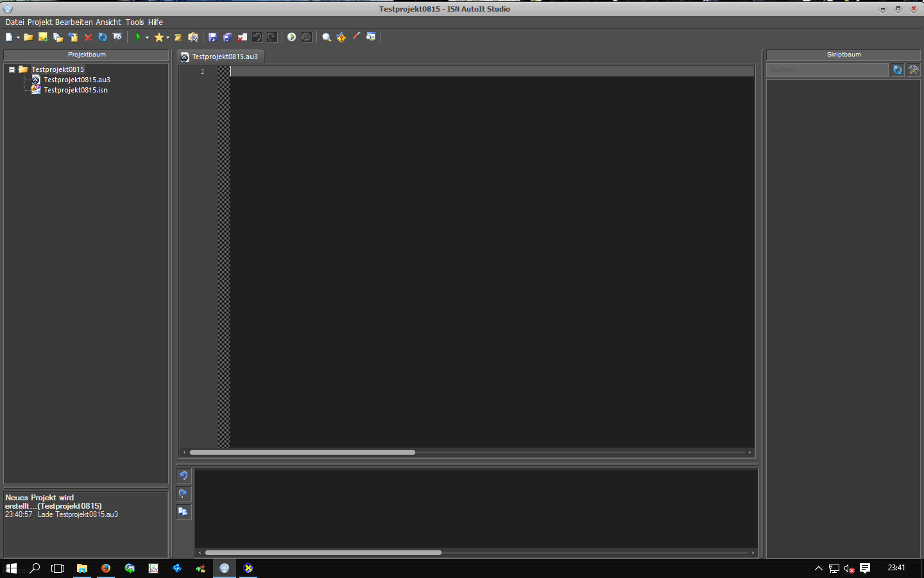The height and width of the screenshot is (578, 924).
Task: Open the Tools menu
Action: pyautogui.click(x=135, y=22)
